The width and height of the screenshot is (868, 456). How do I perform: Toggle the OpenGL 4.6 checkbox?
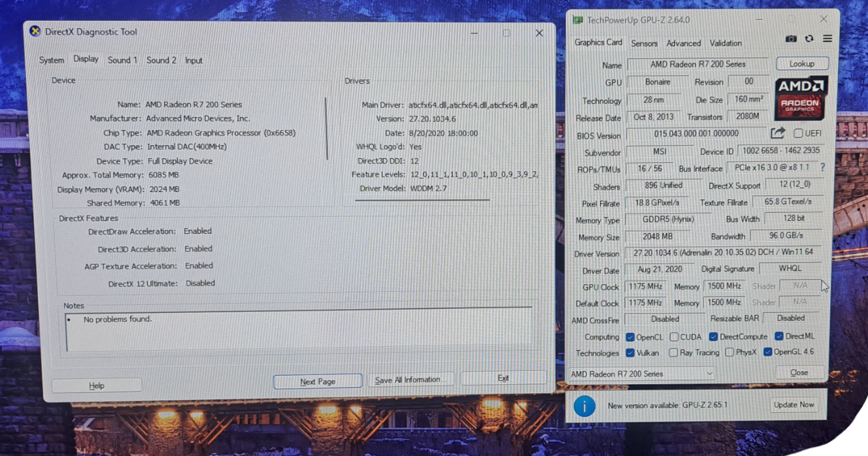(768, 352)
